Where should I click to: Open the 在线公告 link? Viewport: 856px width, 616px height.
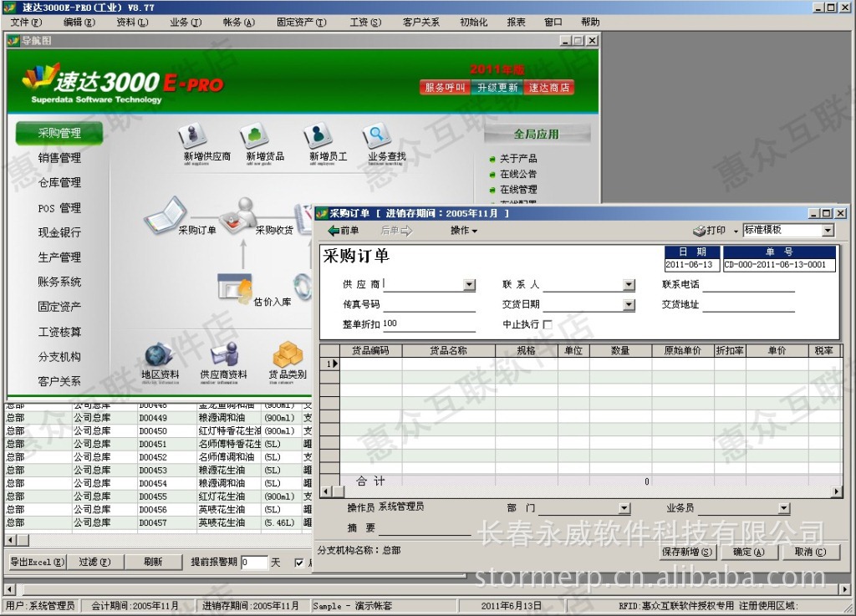tap(518, 174)
